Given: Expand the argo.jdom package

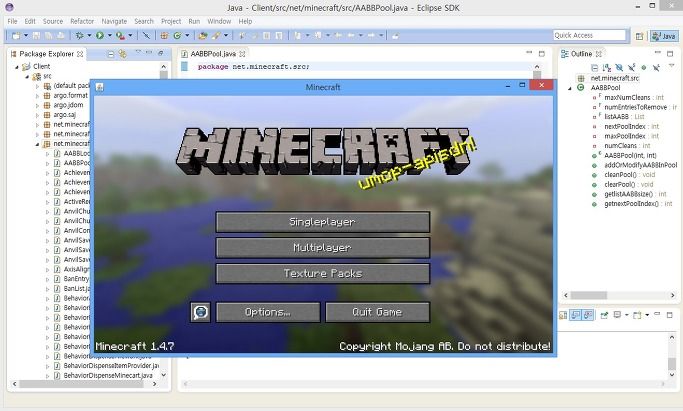Looking at the screenshot, I should (x=37, y=105).
